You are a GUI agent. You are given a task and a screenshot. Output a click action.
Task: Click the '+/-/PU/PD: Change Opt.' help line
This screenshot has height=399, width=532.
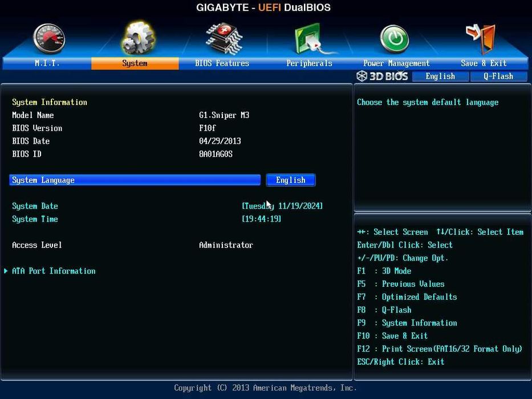tap(403, 258)
